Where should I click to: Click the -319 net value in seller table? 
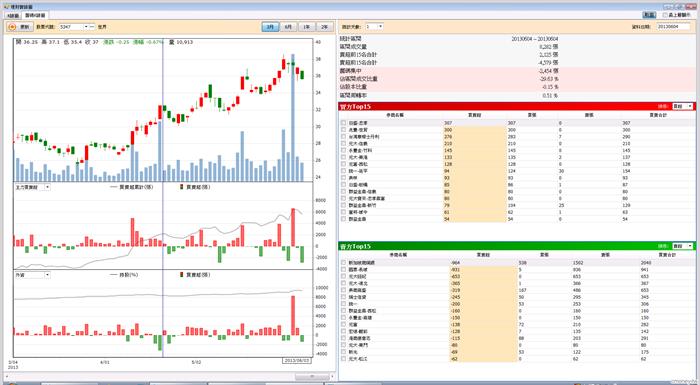(455, 290)
